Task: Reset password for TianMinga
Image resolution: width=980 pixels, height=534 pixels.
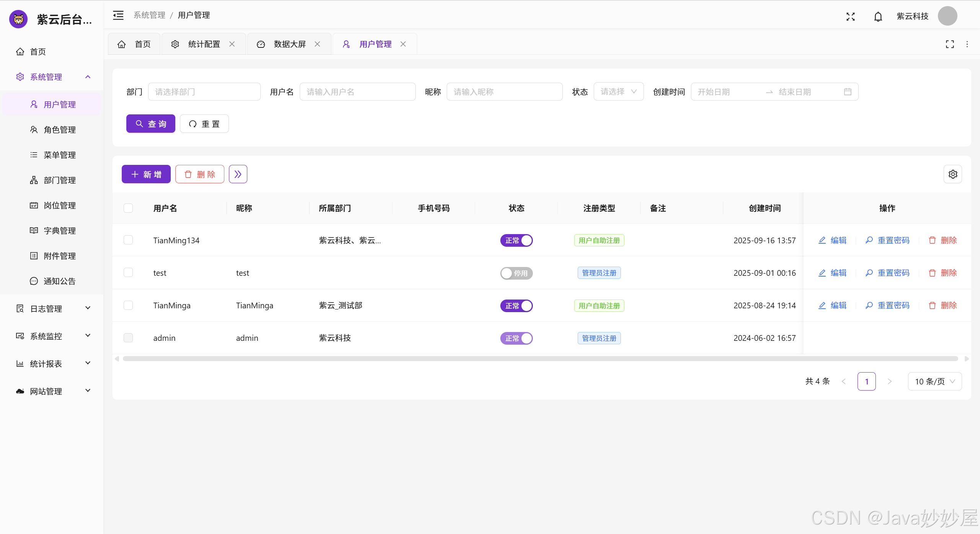Action: (x=887, y=305)
